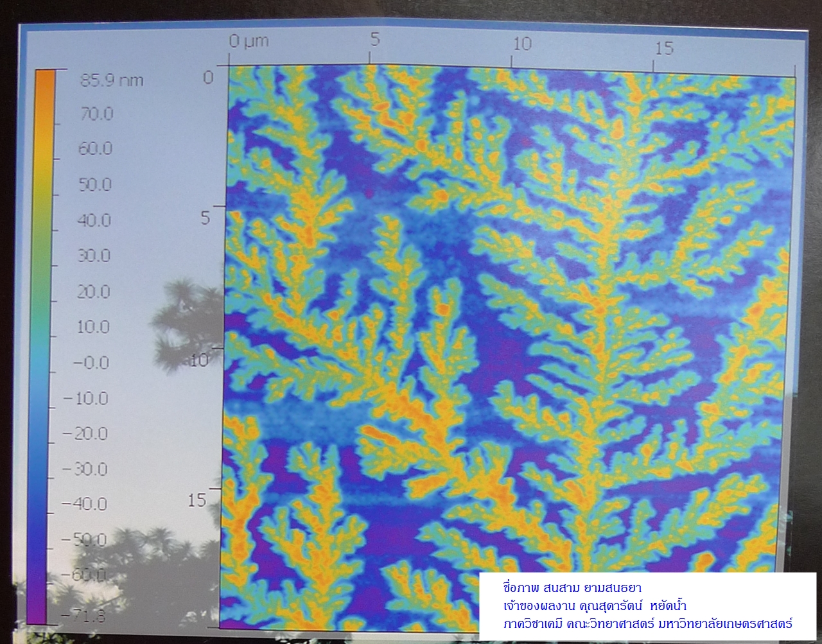Click the 85.9 nm maximum scale label
The width and height of the screenshot is (822, 644).
click(111, 80)
